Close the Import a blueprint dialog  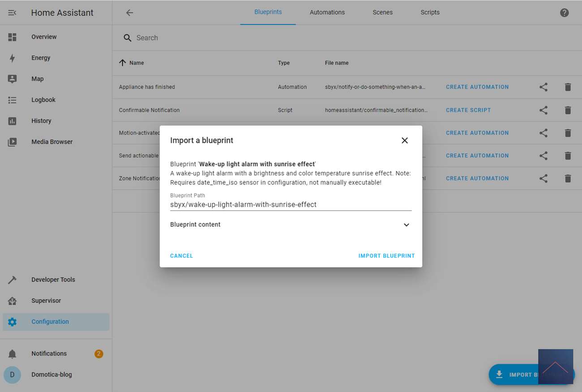pyautogui.click(x=405, y=141)
